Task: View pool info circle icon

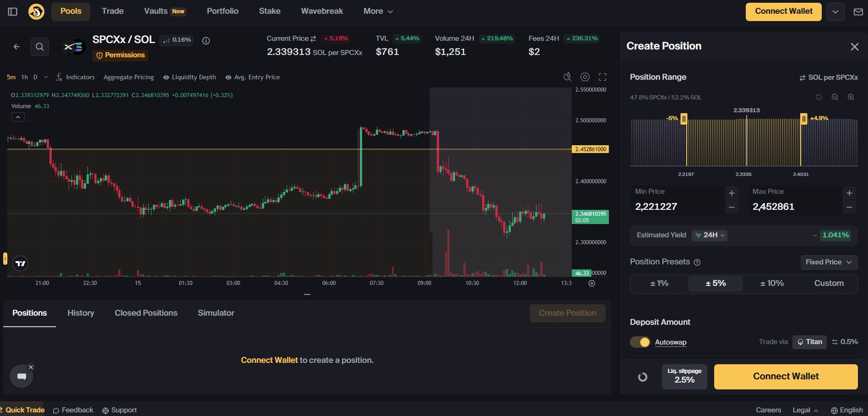Action: click(x=206, y=41)
